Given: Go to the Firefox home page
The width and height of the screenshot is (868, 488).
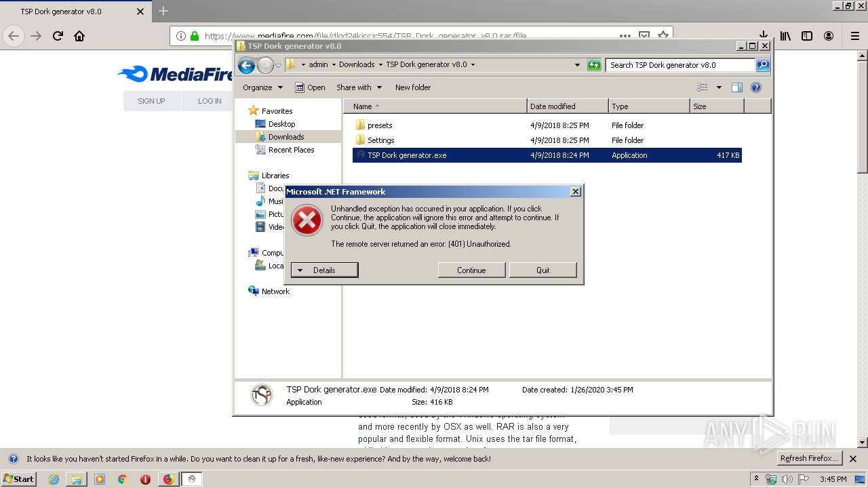Looking at the screenshot, I should pos(79,36).
